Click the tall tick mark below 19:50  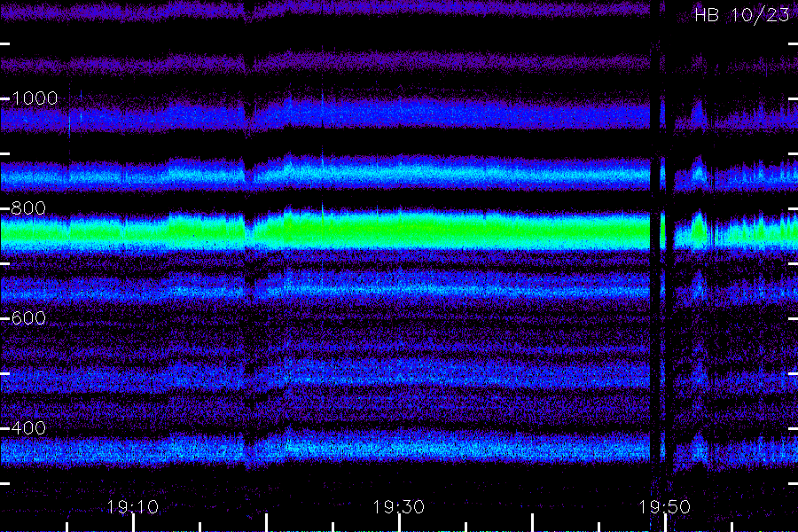tap(665, 523)
